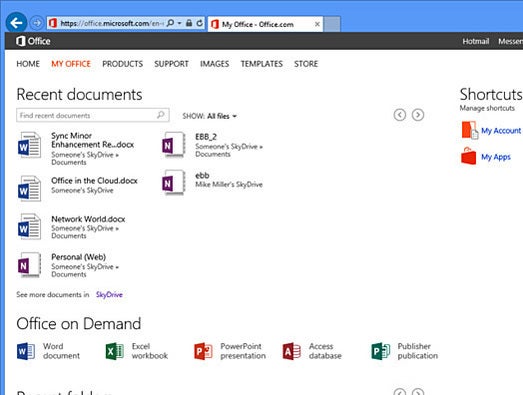This screenshot has height=395, width=523.
Task: Open a new blank browser tab
Action: [332, 24]
